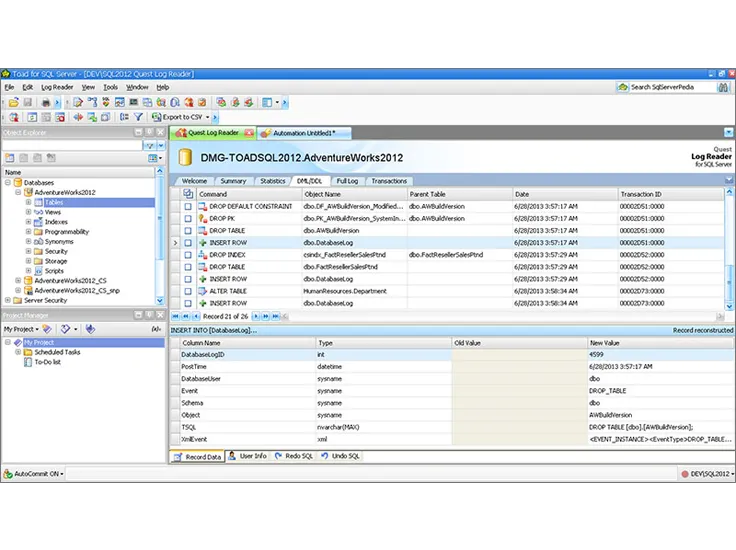Click the select-all icon in grid header
This screenshot has width=736, height=550.
point(187,194)
